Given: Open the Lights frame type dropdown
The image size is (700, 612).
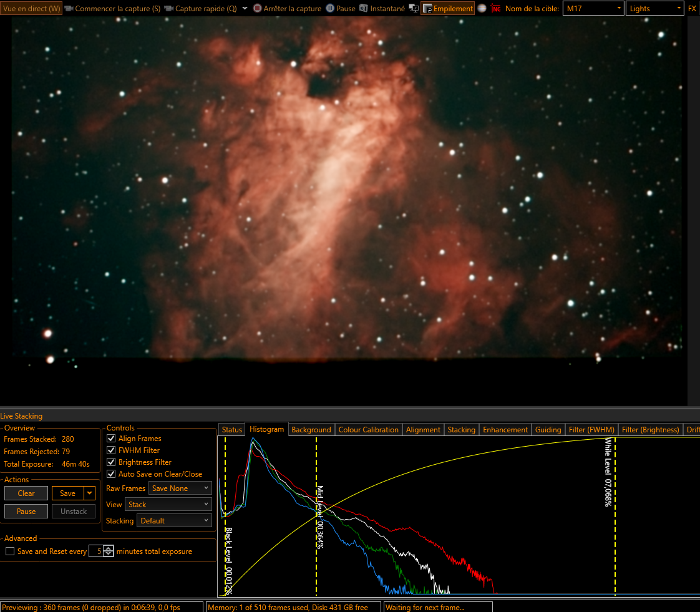Looking at the screenshot, I should click(x=654, y=9).
